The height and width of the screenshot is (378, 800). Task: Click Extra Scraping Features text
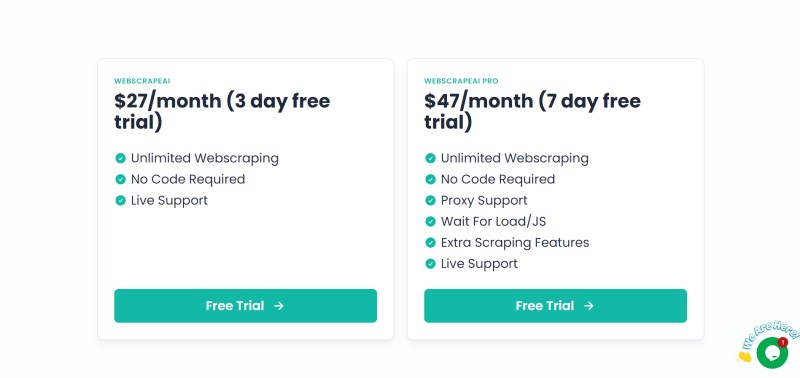click(x=515, y=242)
